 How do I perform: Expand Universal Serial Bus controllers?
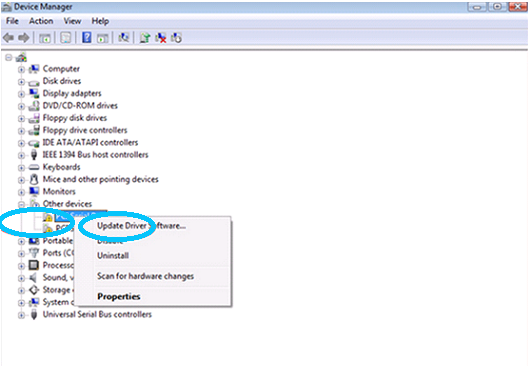[21, 315]
